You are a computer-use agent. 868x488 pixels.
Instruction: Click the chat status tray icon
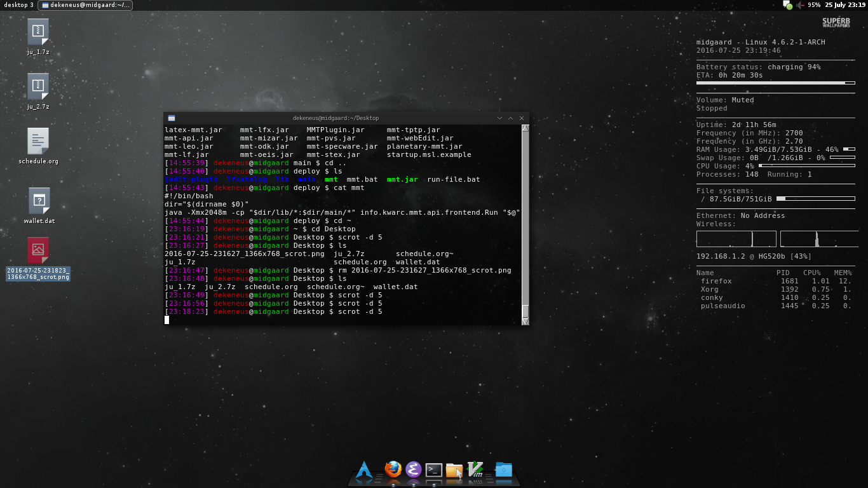click(x=787, y=4)
